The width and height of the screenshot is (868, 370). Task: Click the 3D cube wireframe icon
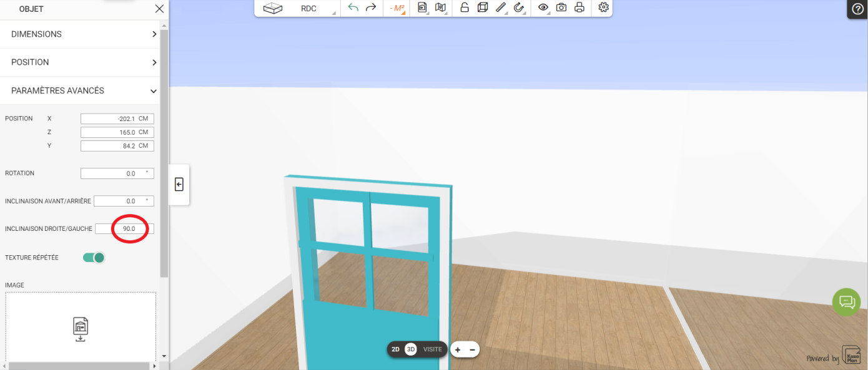(x=482, y=7)
